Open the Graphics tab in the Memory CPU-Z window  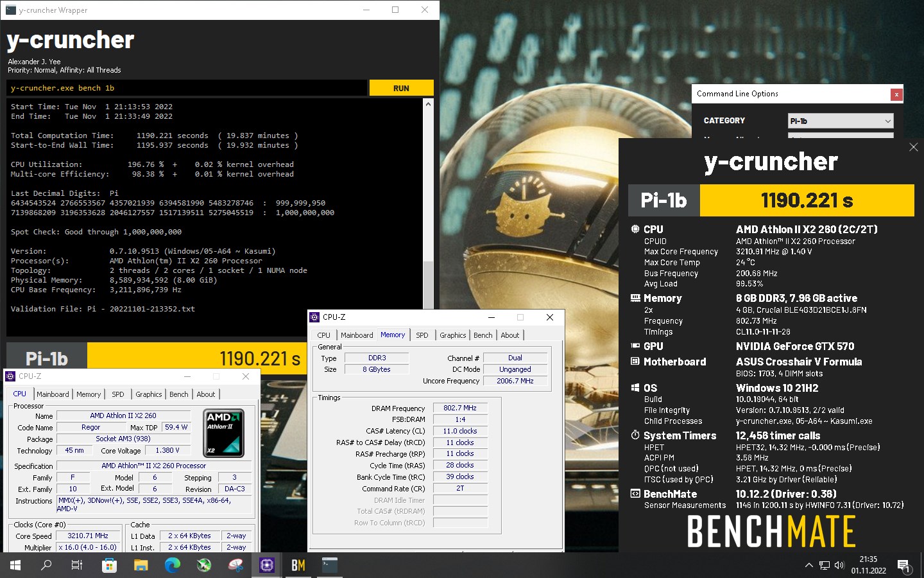(x=453, y=335)
